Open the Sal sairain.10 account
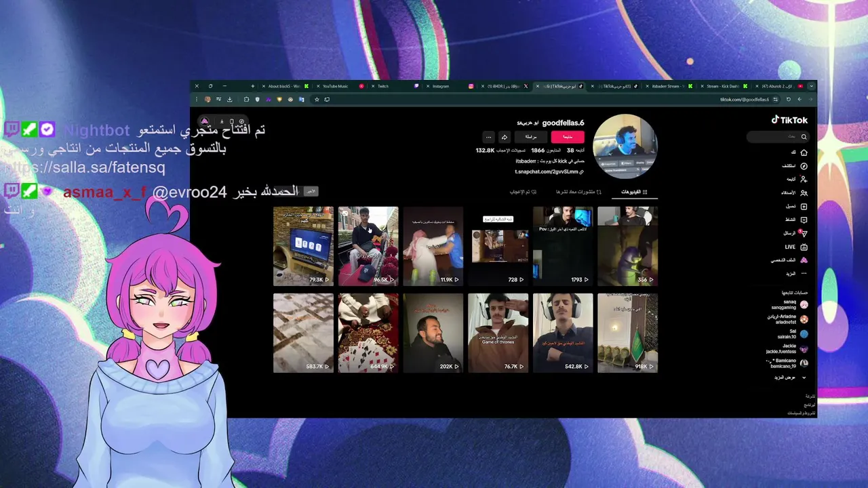 click(x=793, y=333)
